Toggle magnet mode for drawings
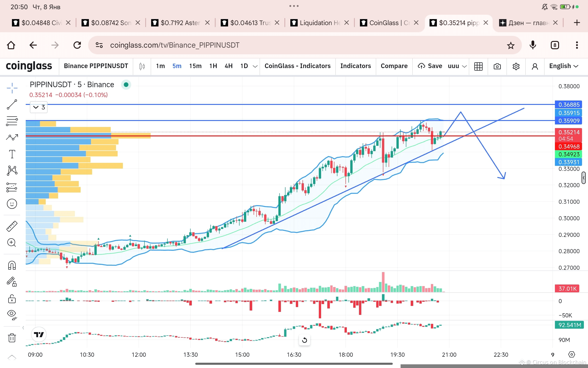The height and width of the screenshot is (368, 588). coord(12,265)
